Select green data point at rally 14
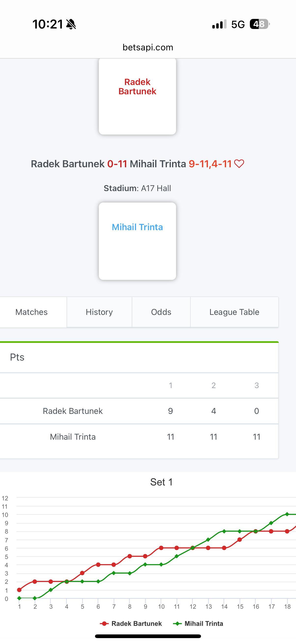This screenshot has width=296, height=644. pyautogui.click(x=224, y=531)
